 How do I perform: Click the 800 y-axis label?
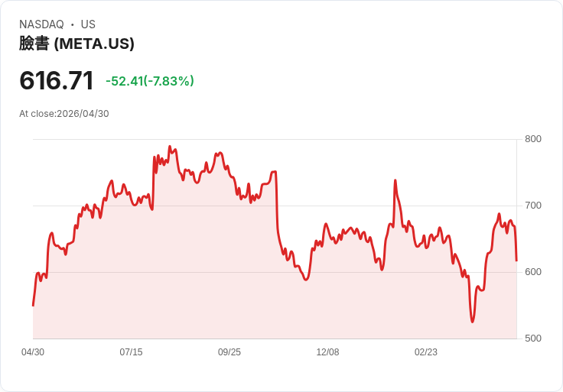(532, 139)
